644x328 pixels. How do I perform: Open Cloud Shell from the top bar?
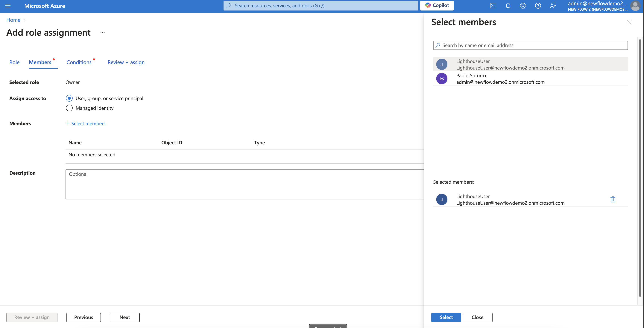tap(493, 5)
